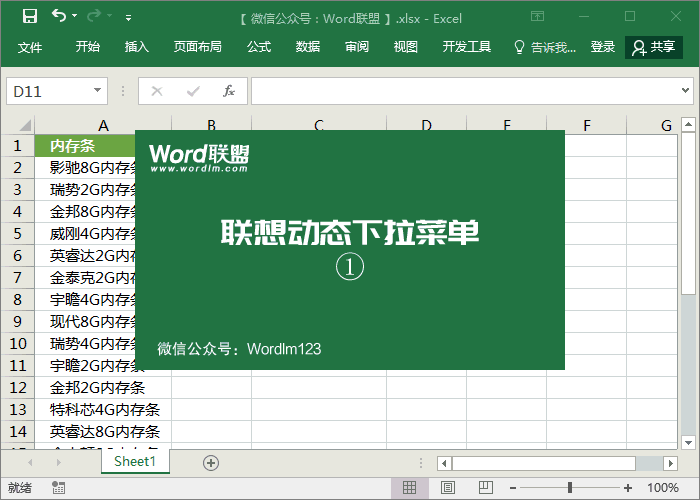The height and width of the screenshot is (500, 700).
Task: Click the New Sheet plus icon
Action: tap(211, 463)
